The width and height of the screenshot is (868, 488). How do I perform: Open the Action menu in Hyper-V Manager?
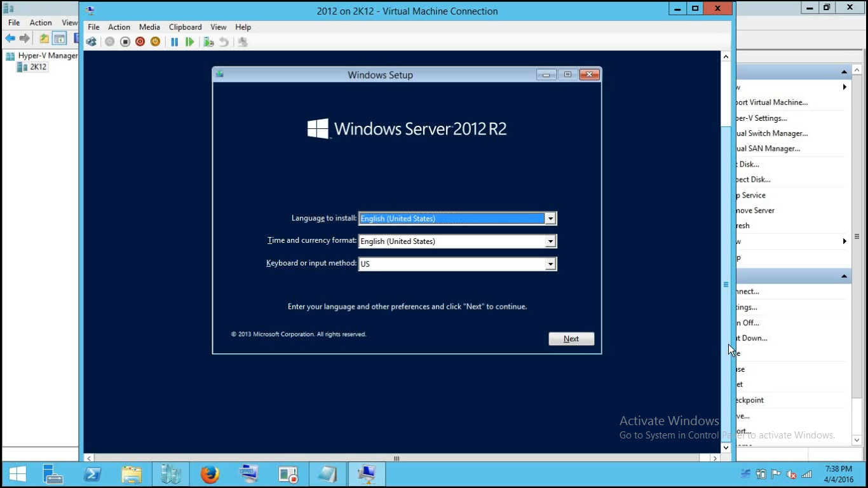(x=41, y=22)
